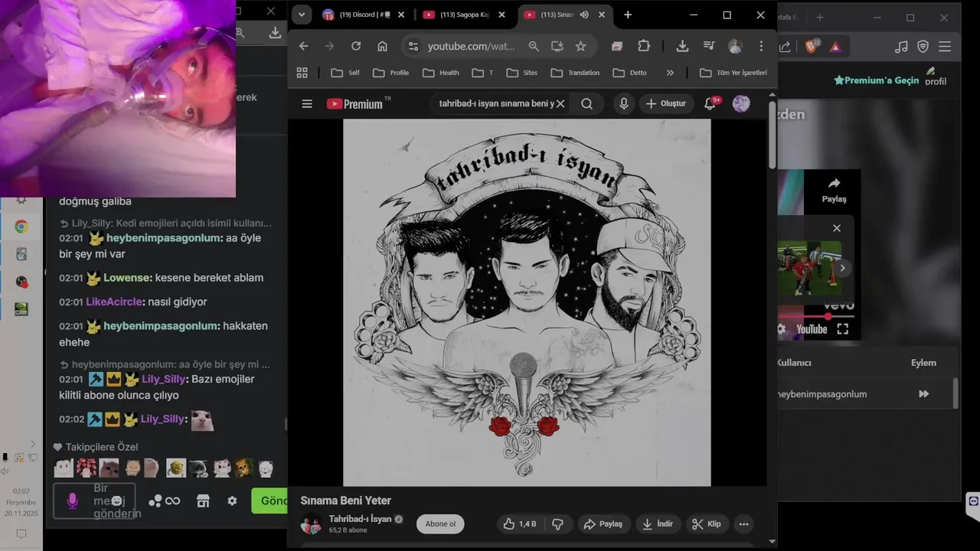The height and width of the screenshot is (551, 980).
Task: Reload the YouTube page
Action: point(356,46)
